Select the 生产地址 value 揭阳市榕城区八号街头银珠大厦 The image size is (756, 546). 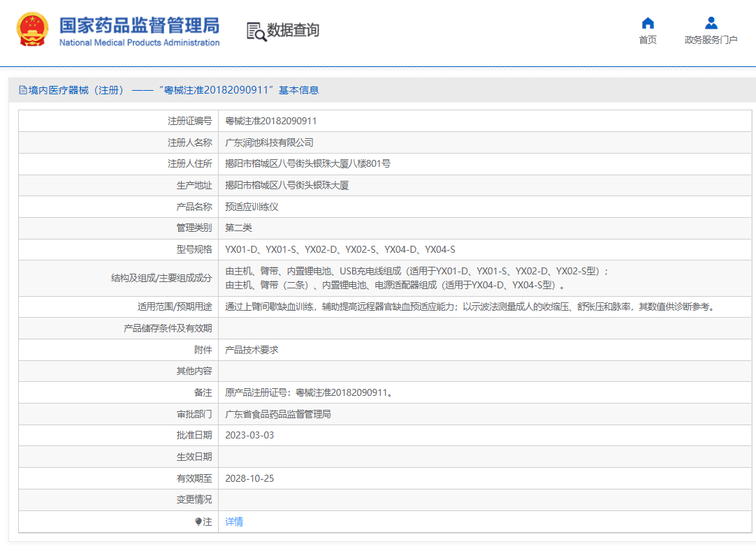(x=287, y=186)
